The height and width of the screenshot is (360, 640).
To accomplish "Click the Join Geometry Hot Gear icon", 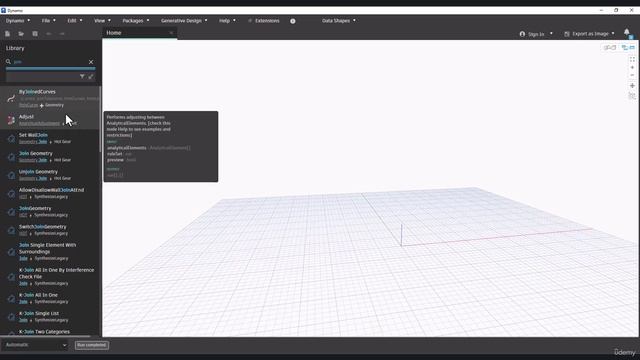I will click(11, 157).
